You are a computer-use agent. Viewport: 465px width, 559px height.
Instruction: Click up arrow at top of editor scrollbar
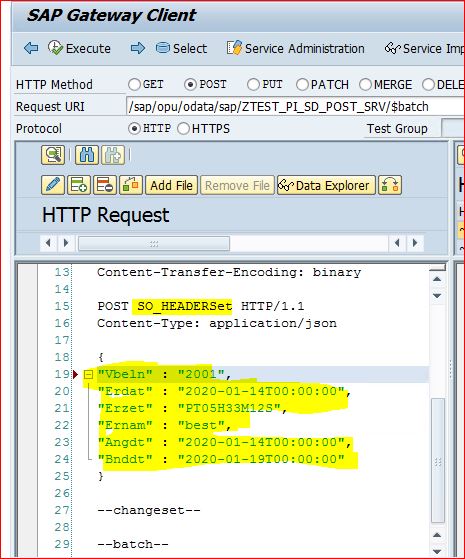tap(438, 279)
